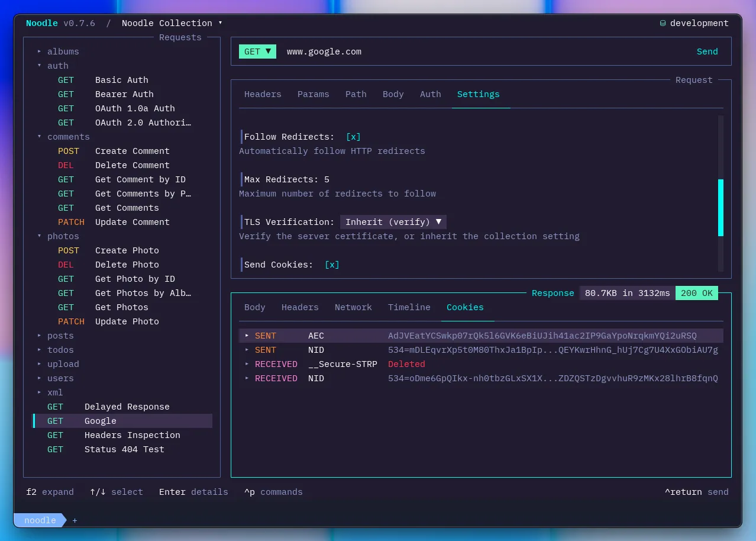The image size is (756, 541).
Task: Send the request with the Send button
Action: pyautogui.click(x=707, y=51)
